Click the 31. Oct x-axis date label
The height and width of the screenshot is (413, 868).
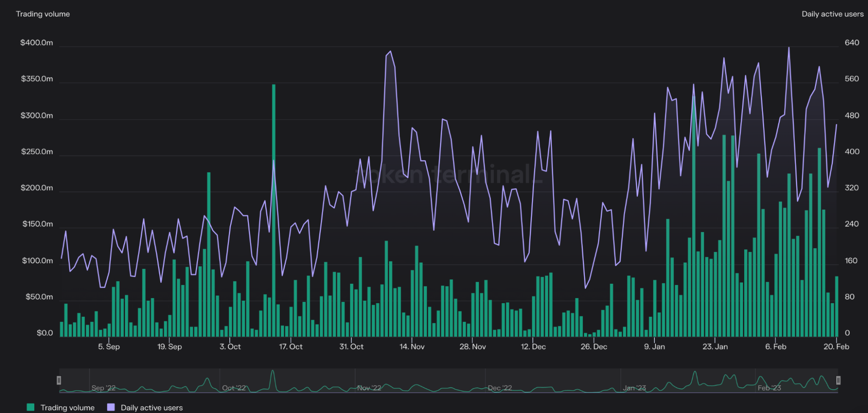(351, 347)
